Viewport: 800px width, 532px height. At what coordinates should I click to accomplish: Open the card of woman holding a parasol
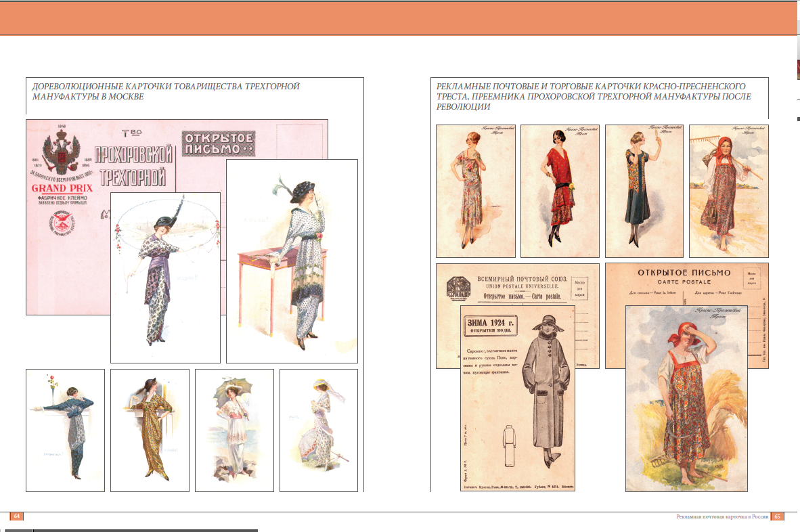(235, 430)
